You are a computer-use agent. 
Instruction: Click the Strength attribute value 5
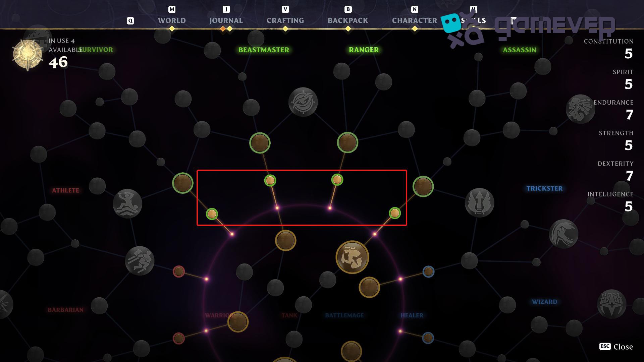pyautogui.click(x=629, y=145)
